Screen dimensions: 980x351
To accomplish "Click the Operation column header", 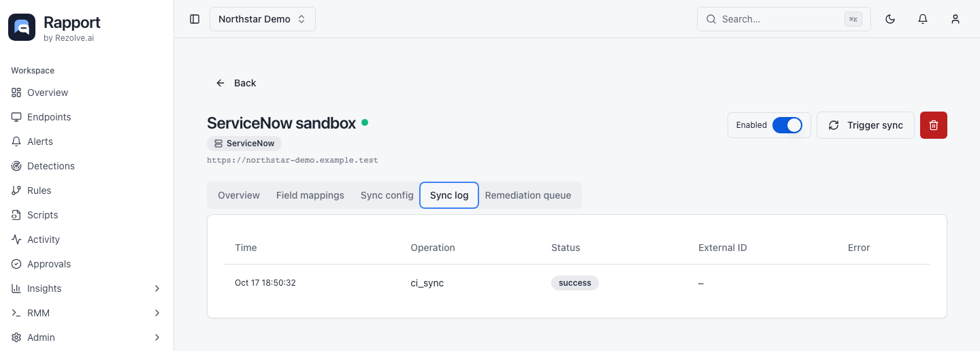I will [x=433, y=248].
